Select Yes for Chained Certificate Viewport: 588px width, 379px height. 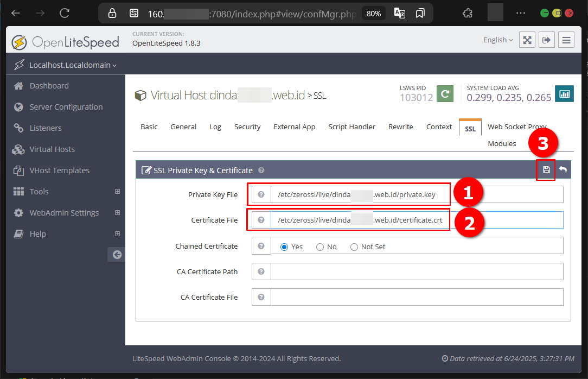[284, 247]
